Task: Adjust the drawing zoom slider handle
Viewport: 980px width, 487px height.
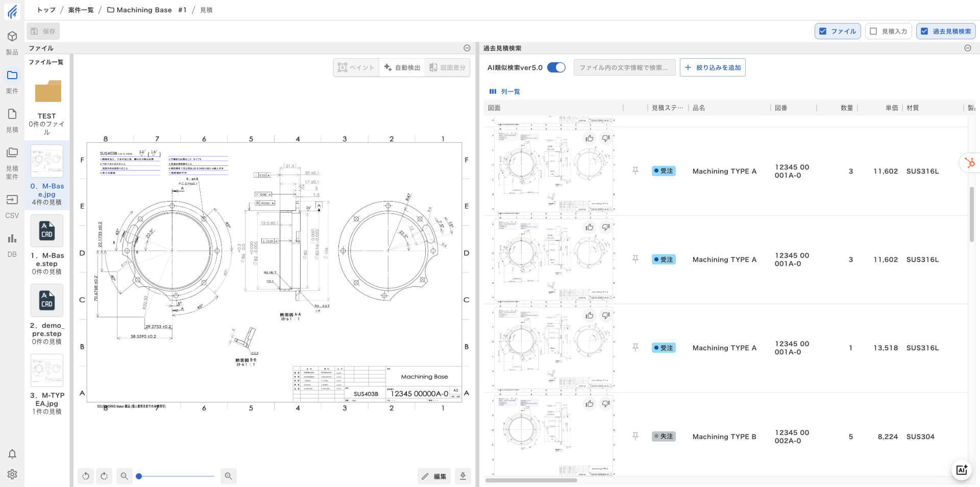Action: tap(139, 476)
